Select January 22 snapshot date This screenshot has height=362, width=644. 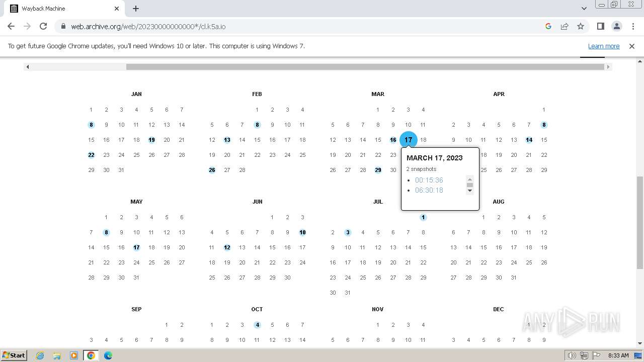click(91, 155)
